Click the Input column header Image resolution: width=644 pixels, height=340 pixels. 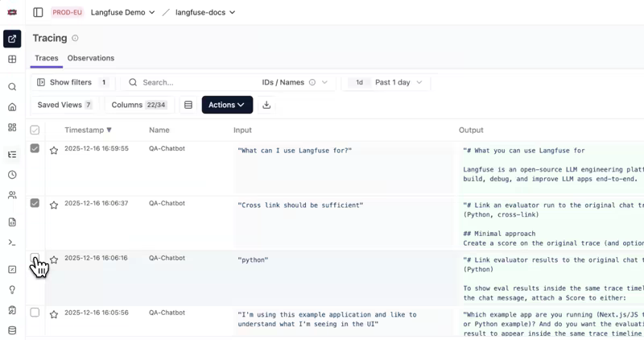[242, 130]
